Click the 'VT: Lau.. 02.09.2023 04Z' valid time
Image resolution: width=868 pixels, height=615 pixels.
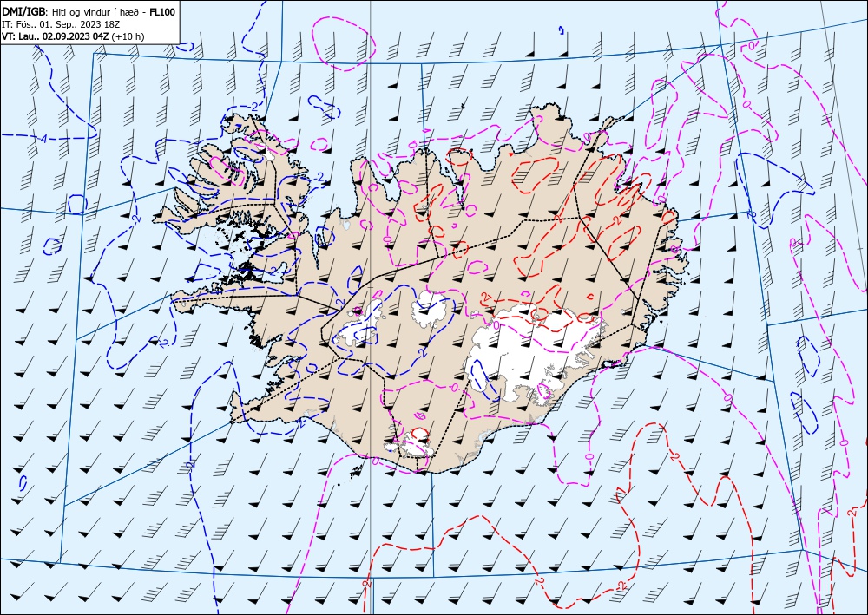pyautogui.click(x=56, y=36)
